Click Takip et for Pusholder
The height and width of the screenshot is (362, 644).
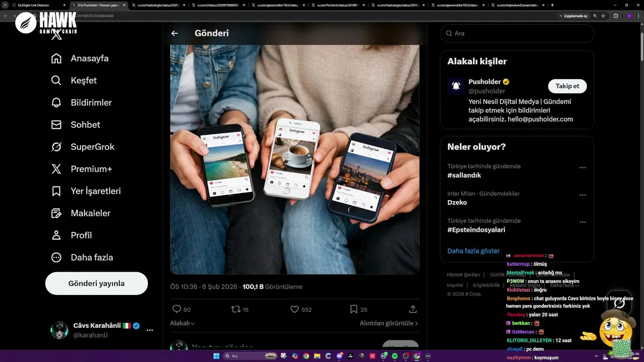coord(567,86)
